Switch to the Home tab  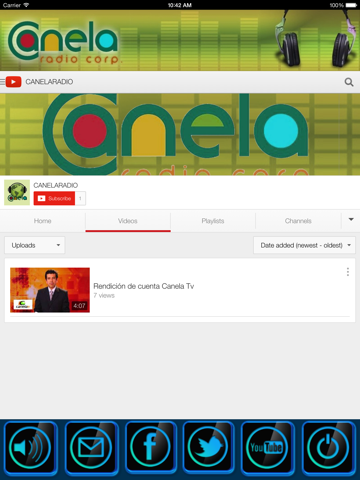point(43,221)
